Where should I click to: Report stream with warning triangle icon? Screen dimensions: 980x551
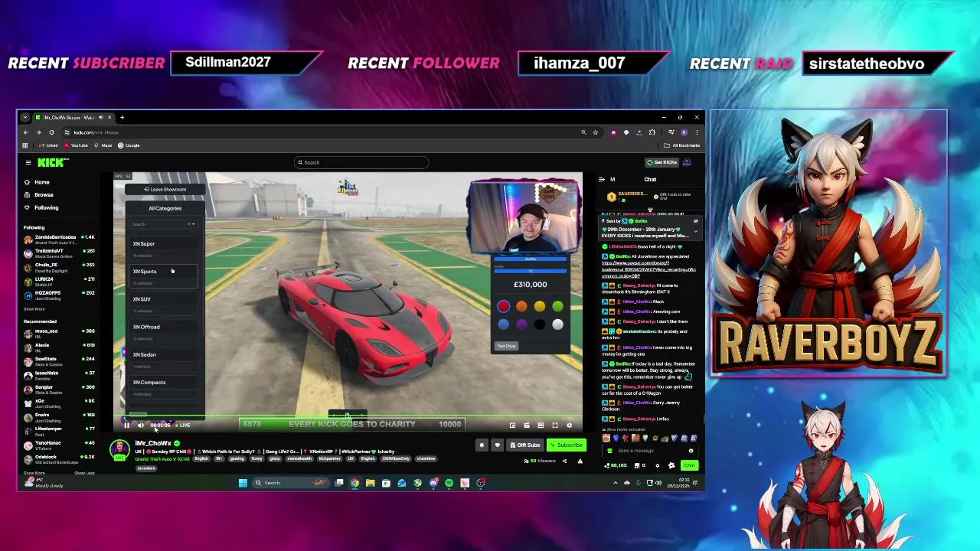[580, 461]
